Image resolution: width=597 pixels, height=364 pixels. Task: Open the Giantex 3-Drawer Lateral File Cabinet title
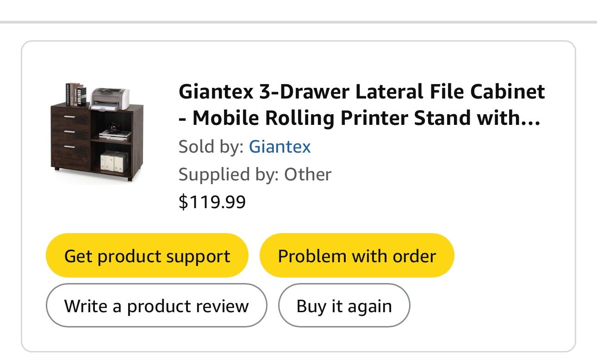(361, 92)
